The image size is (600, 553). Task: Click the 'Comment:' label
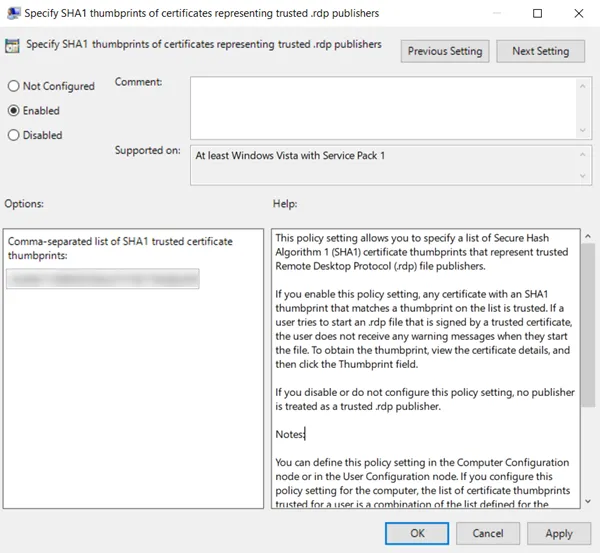139,82
